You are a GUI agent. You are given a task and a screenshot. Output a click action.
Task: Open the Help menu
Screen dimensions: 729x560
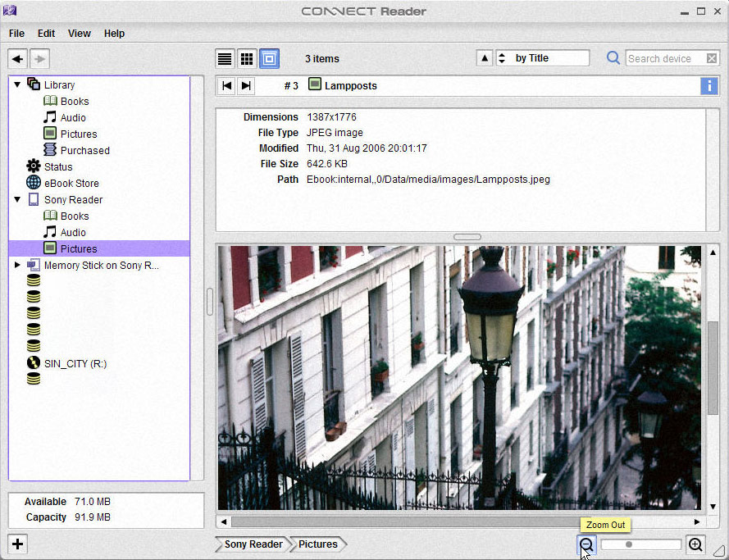[x=114, y=34]
